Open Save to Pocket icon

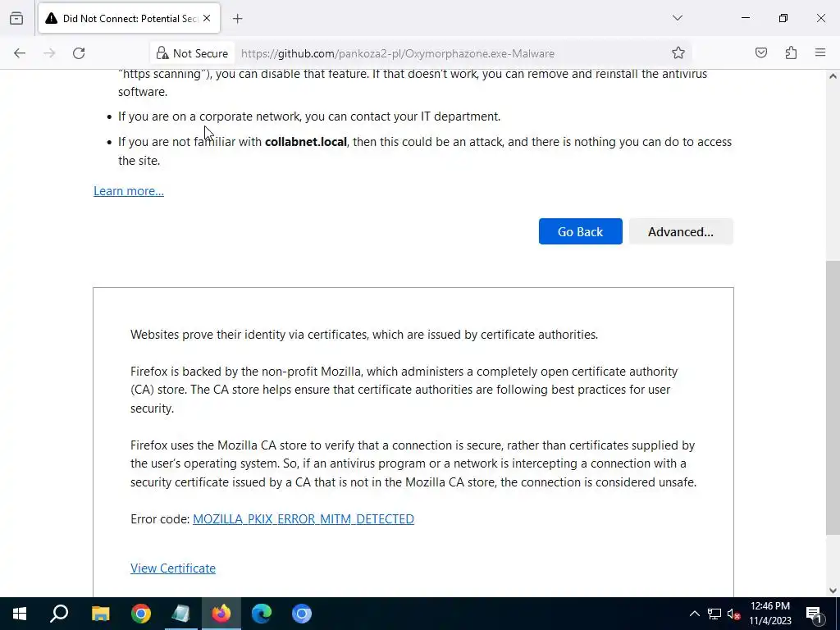click(x=760, y=52)
